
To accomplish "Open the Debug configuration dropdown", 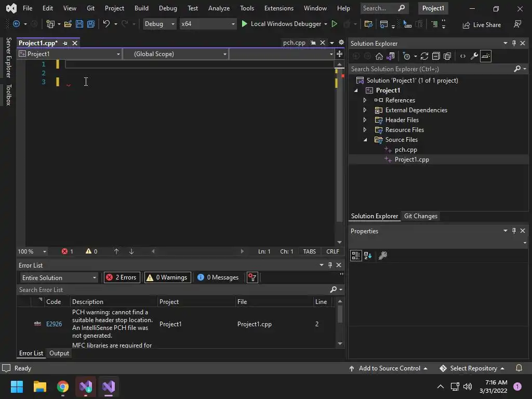I will 159,24.
